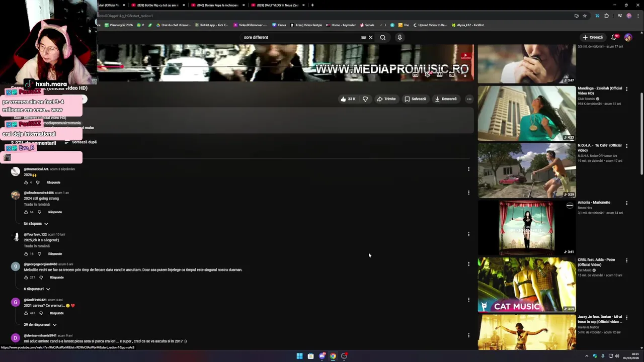Screen dimensions: 644x362
Task: Open Creează create menu
Action: [x=593, y=37]
